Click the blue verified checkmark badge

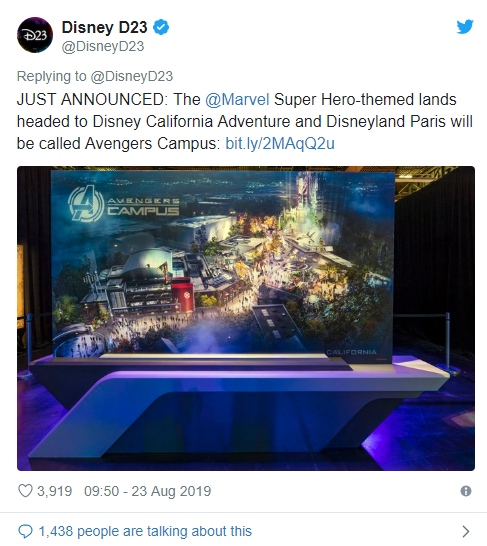click(161, 27)
